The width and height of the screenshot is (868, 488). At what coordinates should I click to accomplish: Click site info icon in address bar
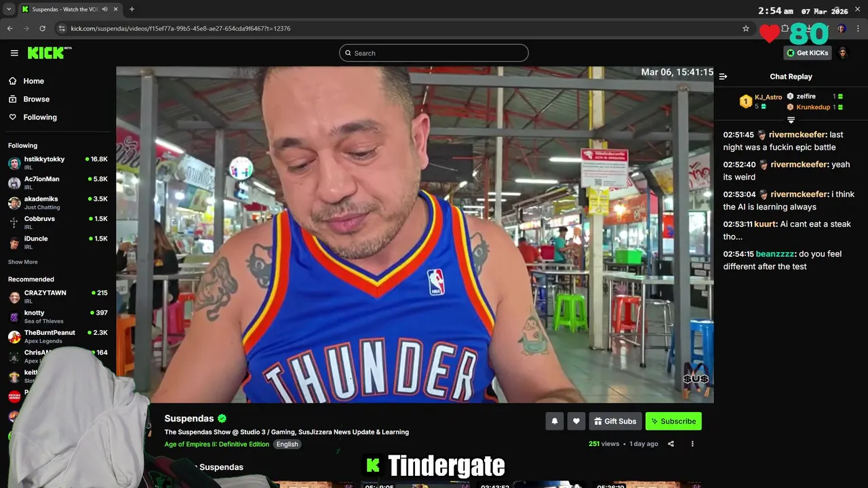(x=62, y=28)
